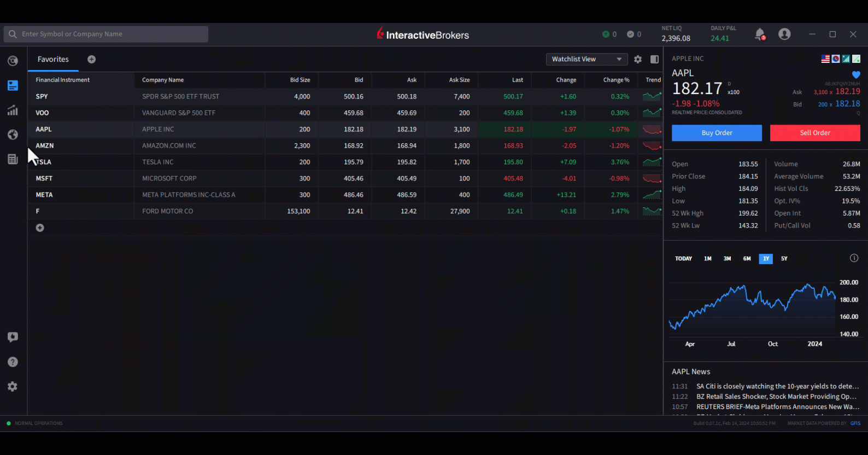868x455 pixels.
Task: Click the META trend sparkline
Action: 652,195
